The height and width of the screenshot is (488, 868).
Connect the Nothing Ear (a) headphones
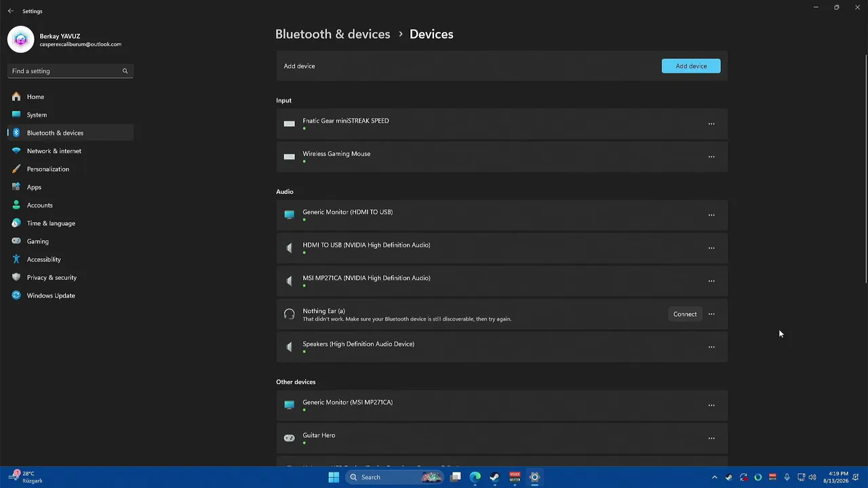[x=685, y=314]
